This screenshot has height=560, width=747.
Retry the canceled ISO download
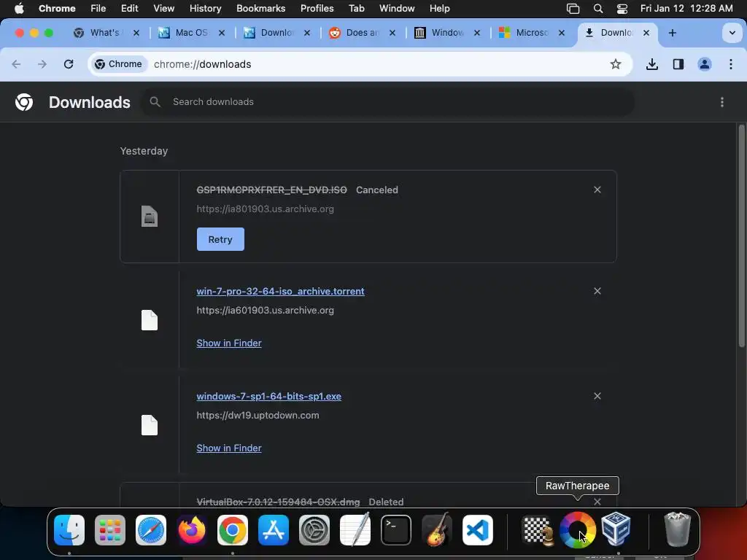coord(220,239)
